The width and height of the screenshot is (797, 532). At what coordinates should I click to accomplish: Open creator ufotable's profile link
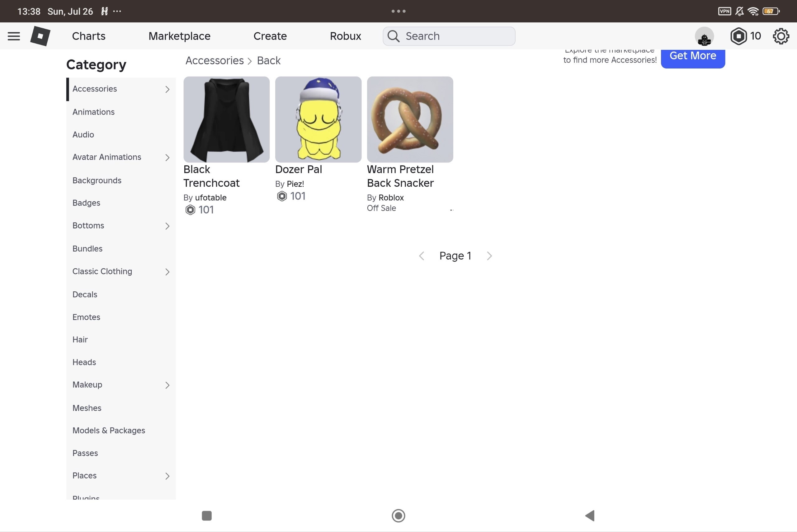click(211, 197)
